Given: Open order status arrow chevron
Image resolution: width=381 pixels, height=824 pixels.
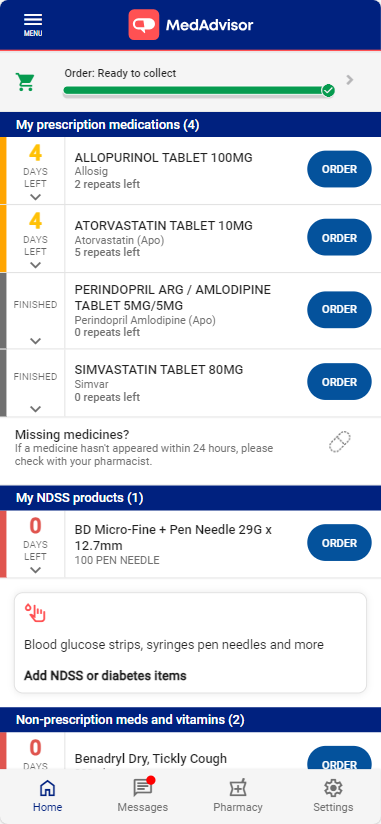Looking at the screenshot, I should pos(350,80).
